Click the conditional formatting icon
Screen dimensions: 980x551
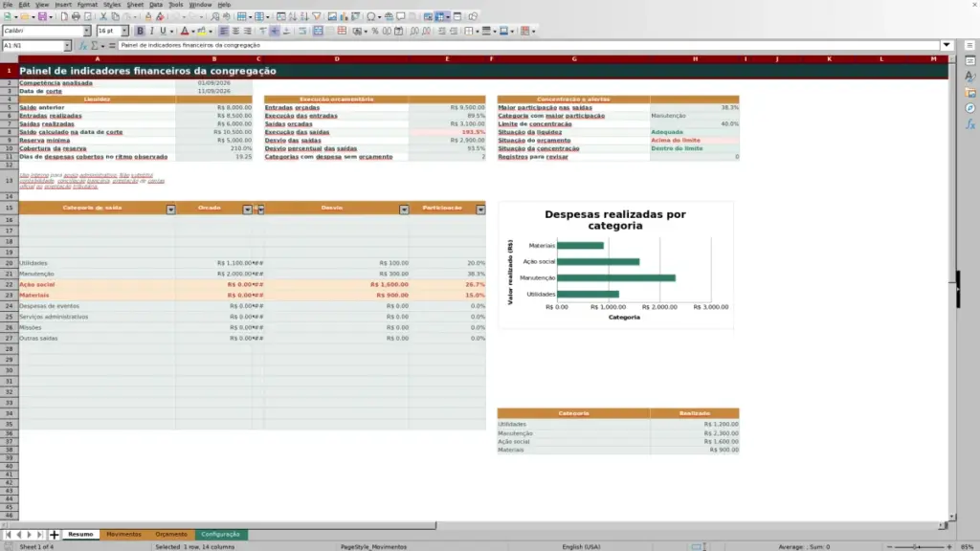(525, 31)
